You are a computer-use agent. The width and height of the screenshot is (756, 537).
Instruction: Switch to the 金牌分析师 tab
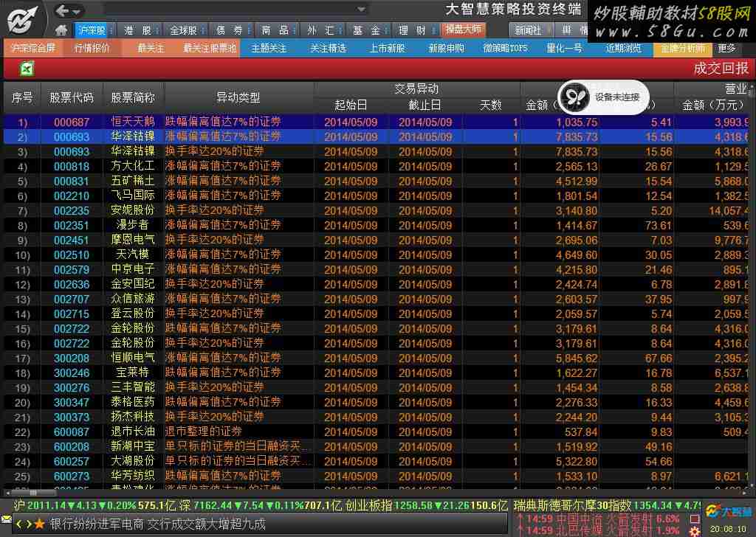[683, 49]
